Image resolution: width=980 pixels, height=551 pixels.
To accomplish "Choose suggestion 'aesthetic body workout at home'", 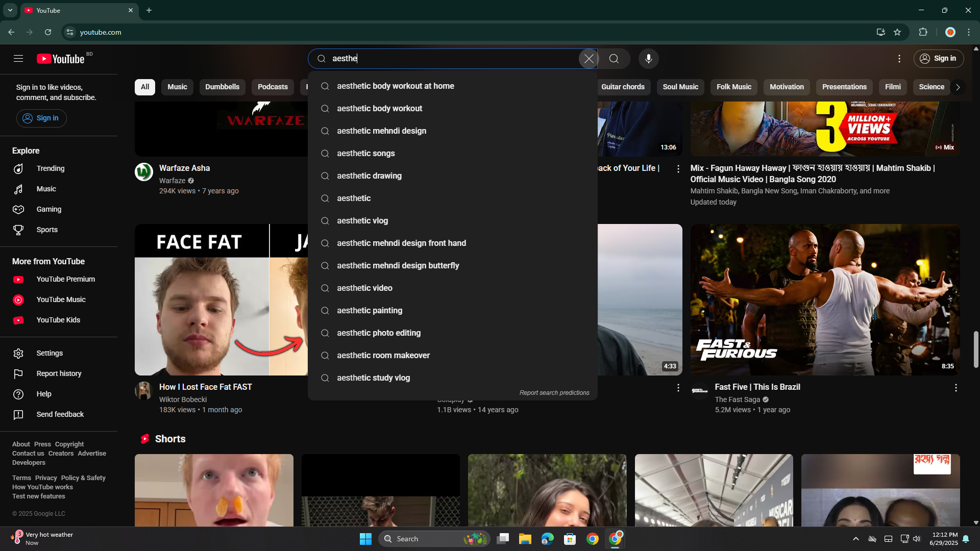I will click(453, 86).
